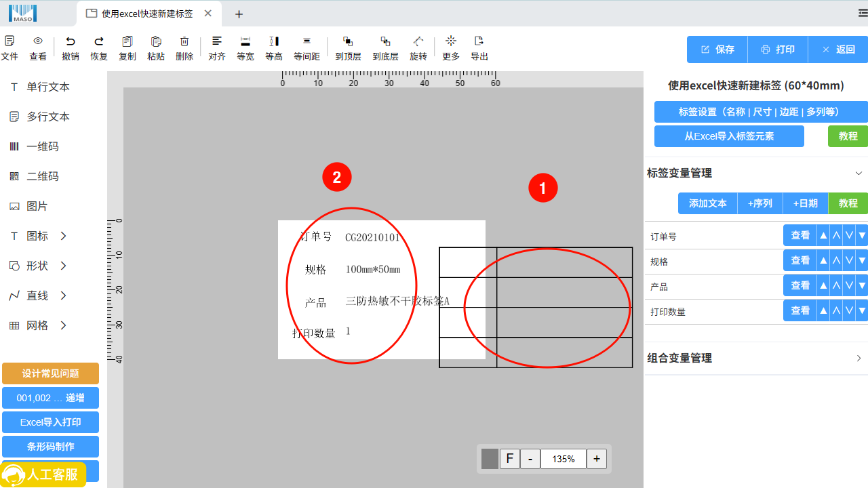Zoom out with the minus button
868x488 pixels.
pos(530,459)
